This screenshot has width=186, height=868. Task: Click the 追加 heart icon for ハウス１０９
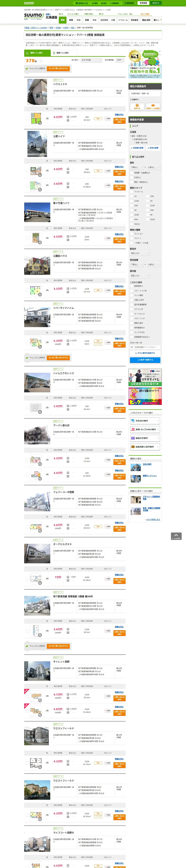[108, 119]
